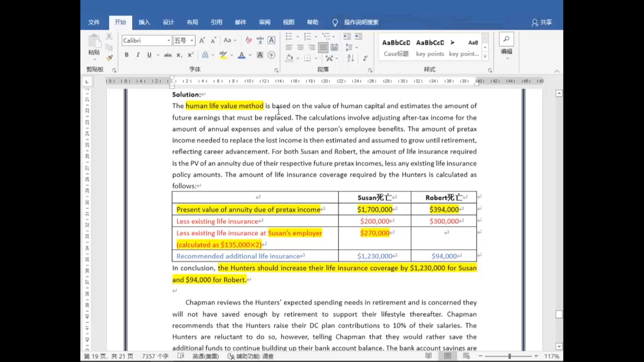Expand the styles gallery More arrow
Viewport: 644px width, 362px height.
point(485,57)
